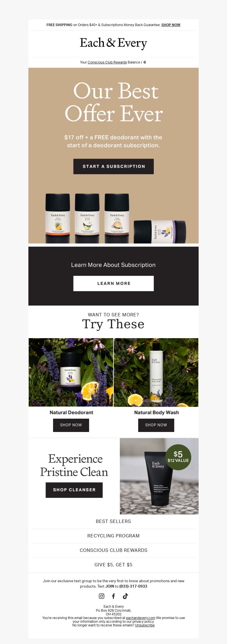
Task: Visit the eachandevery.com link
Action: click(x=140, y=618)
